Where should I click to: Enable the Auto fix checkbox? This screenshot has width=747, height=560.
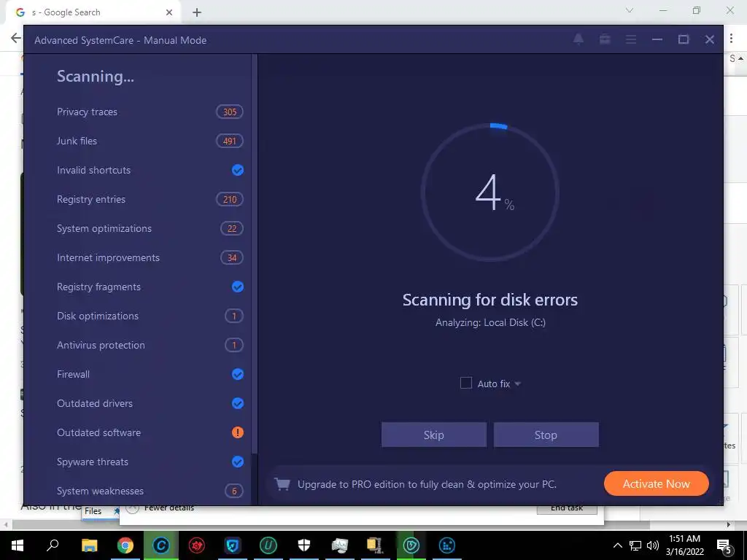466,384
